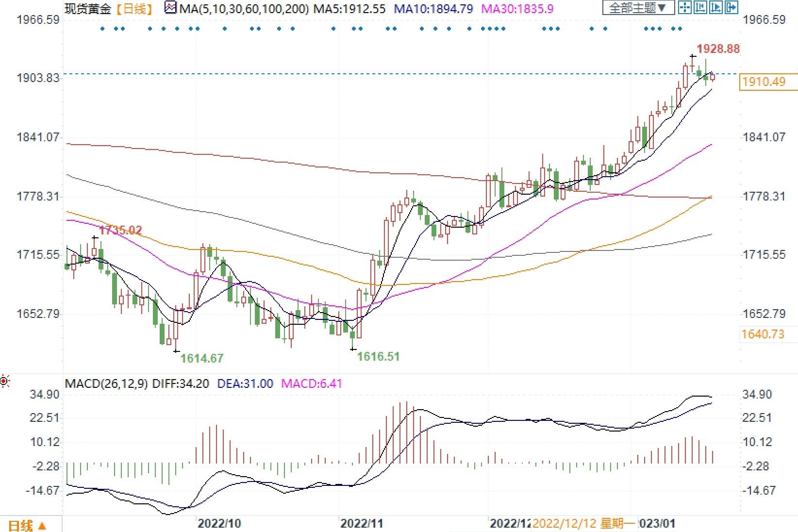Click the MACD(26,12,9) indicator label

pyautogui.click(x=107, y=383)
